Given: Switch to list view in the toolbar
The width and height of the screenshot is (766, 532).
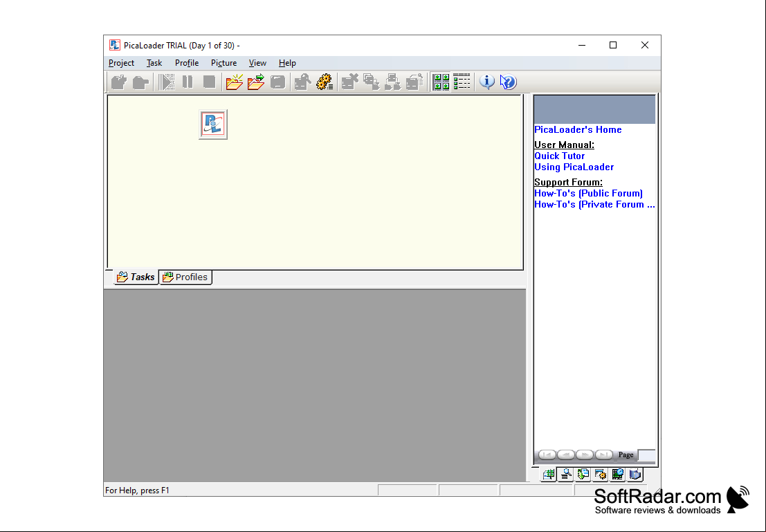Looking at the screenshot, I should 462,82.
